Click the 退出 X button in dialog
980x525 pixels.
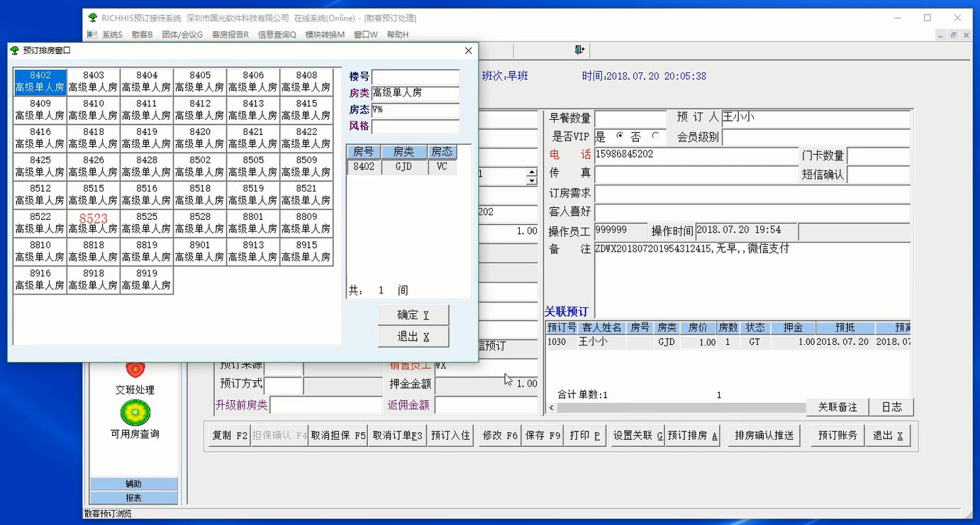[413, 336]
